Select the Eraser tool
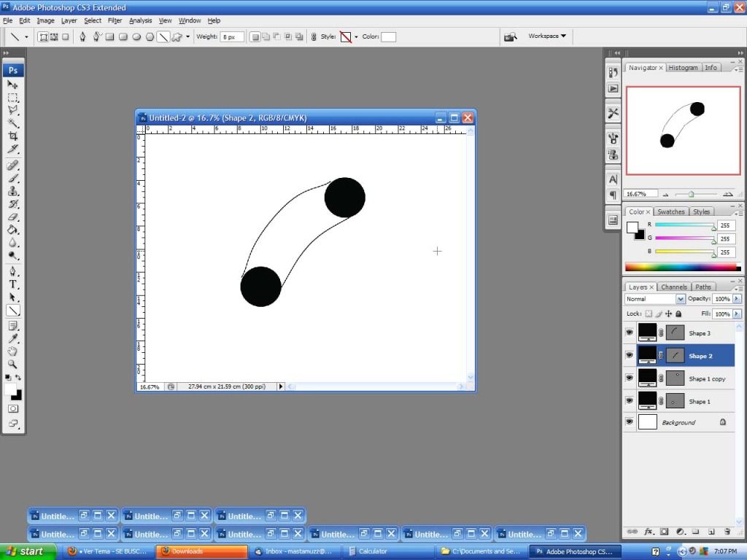The height and width of the screenshot is (560, 747). [x=13, y=217]
